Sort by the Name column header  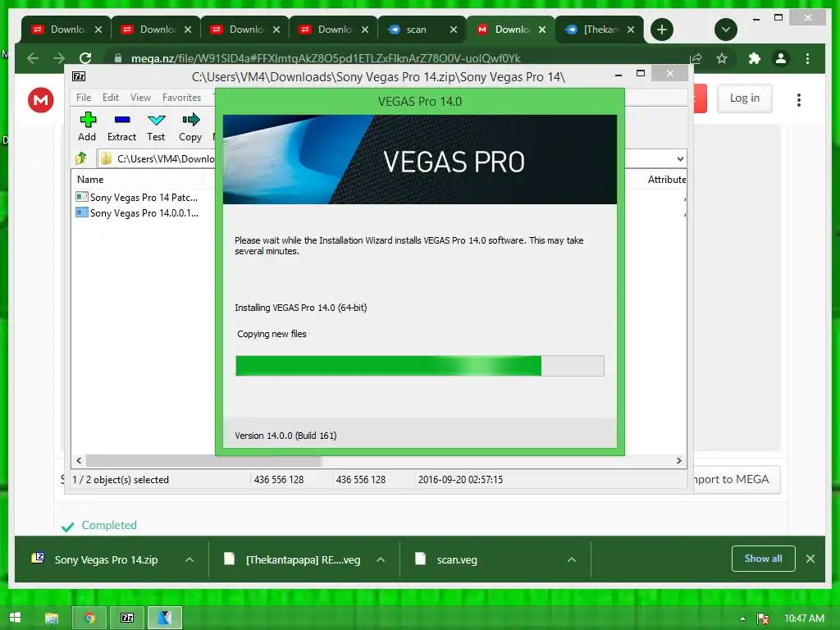(x=90, y=180)
